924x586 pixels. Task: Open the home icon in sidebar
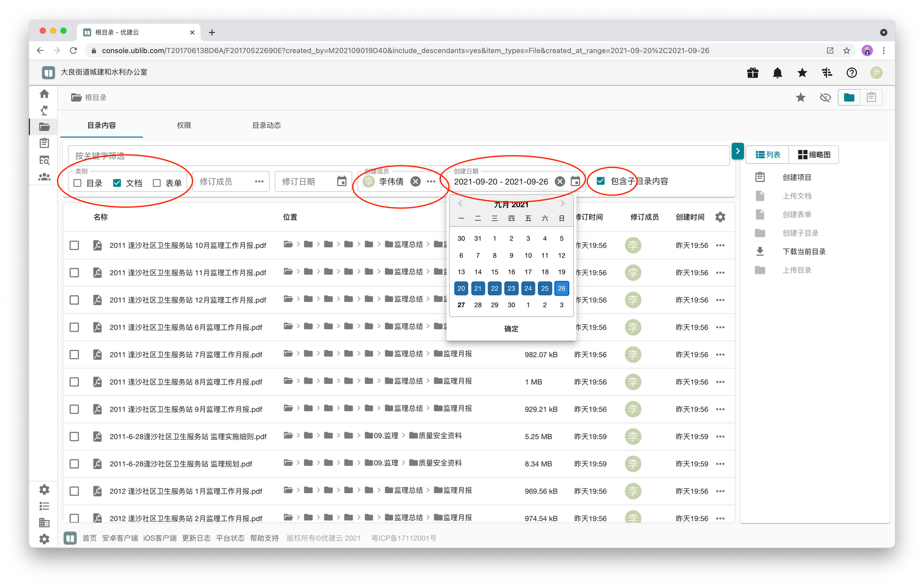(x=44, y=94)
